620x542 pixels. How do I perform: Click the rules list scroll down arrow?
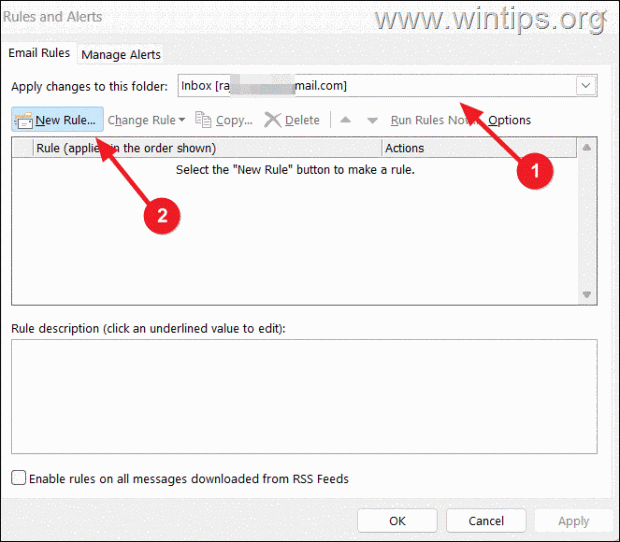click(586, 295)
